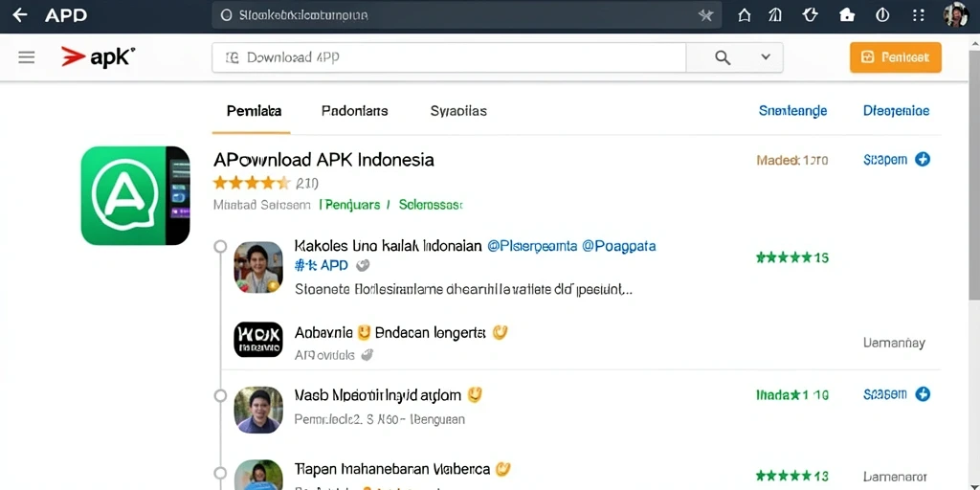Click the emoji after Malberca title
The width and height of the screenshot is (980, 490).
tap(503, 468)
